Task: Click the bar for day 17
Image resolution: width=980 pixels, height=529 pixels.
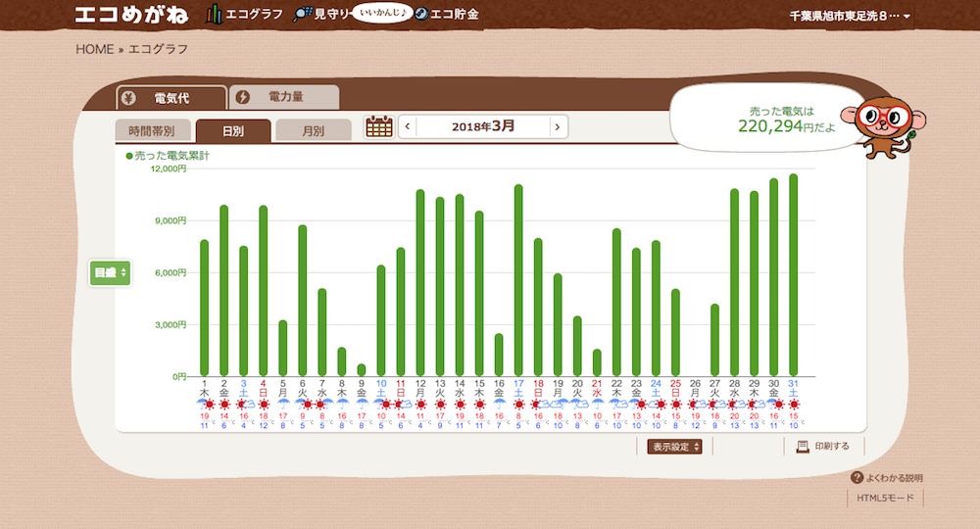Action: [518, 280]
